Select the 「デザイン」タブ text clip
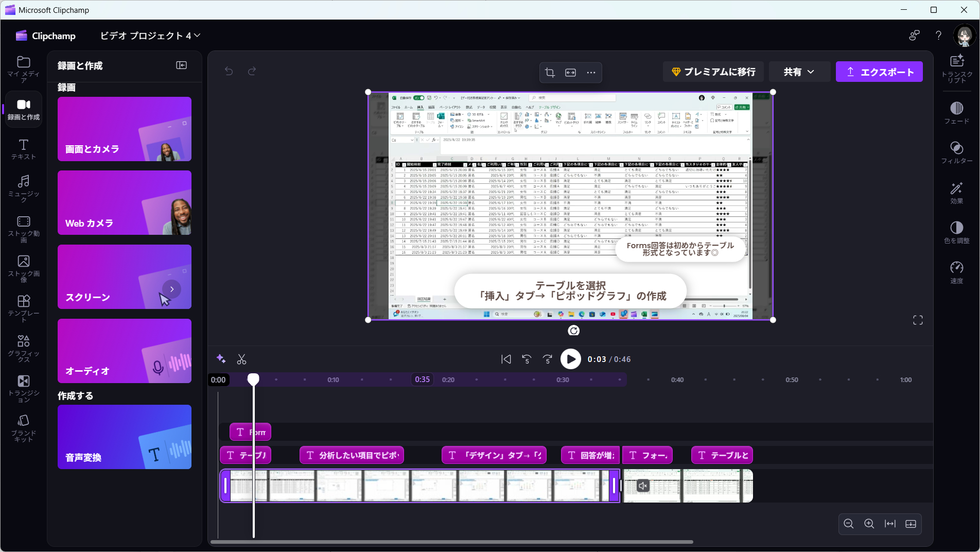The image size is (980, 552). (494, 455)
